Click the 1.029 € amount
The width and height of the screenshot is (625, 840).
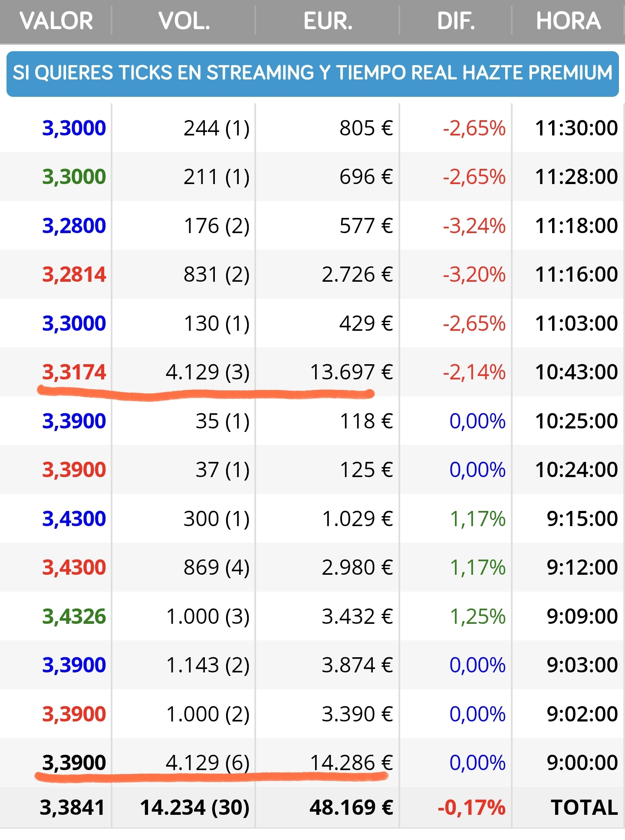coord(357,519)
